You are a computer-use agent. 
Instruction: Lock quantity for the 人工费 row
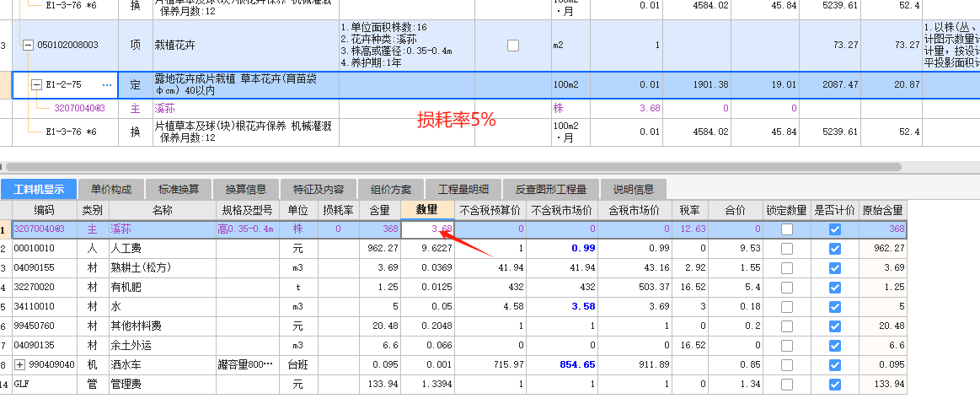pyautogui.click(x=787, y=249)
